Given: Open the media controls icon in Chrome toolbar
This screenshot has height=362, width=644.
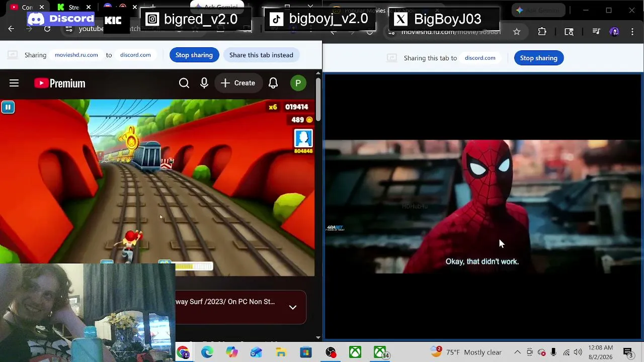Looking at the screenshot, I should click(x=596, y=32).
